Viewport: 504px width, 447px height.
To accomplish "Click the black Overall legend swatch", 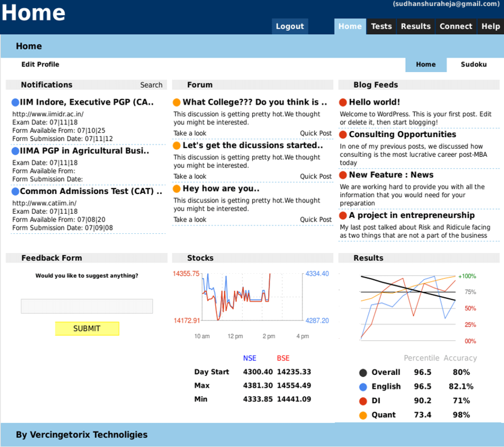I will click(x=363, y=373).
